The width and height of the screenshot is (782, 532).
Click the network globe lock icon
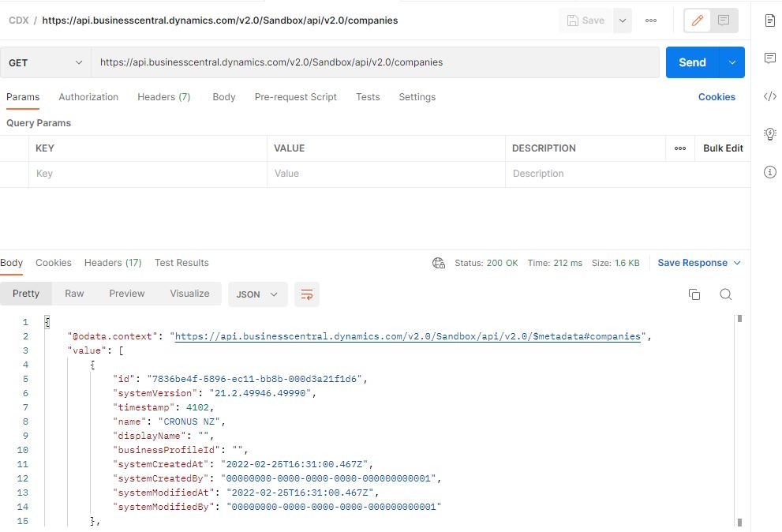[439, 263]
